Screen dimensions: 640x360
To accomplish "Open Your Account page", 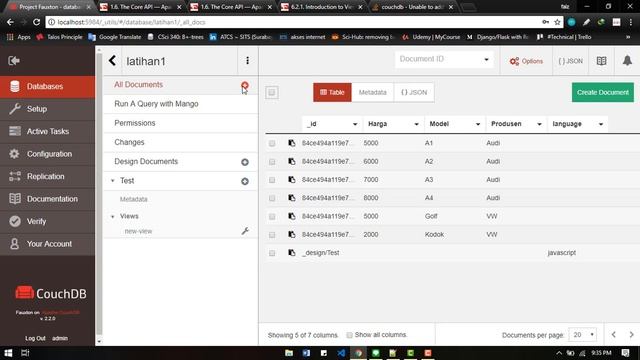I will [x=47, y=244].
